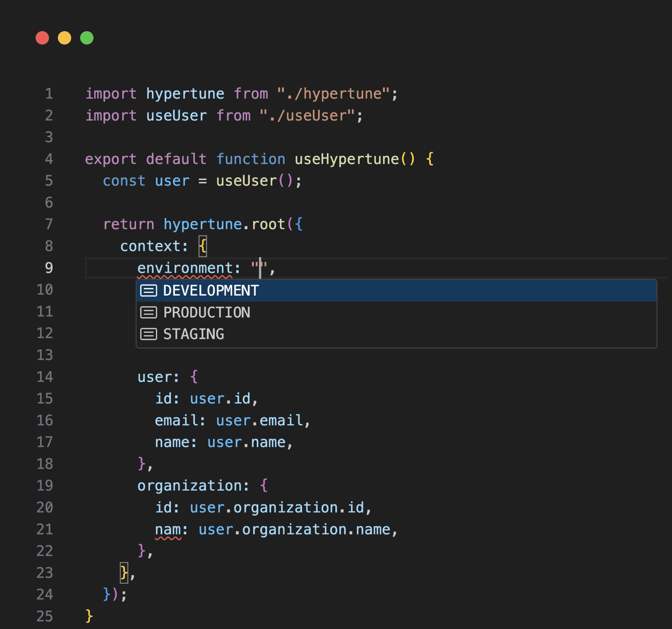
Task: Place cursor on useHypertune function name
Action: click(x=346, y=159)
